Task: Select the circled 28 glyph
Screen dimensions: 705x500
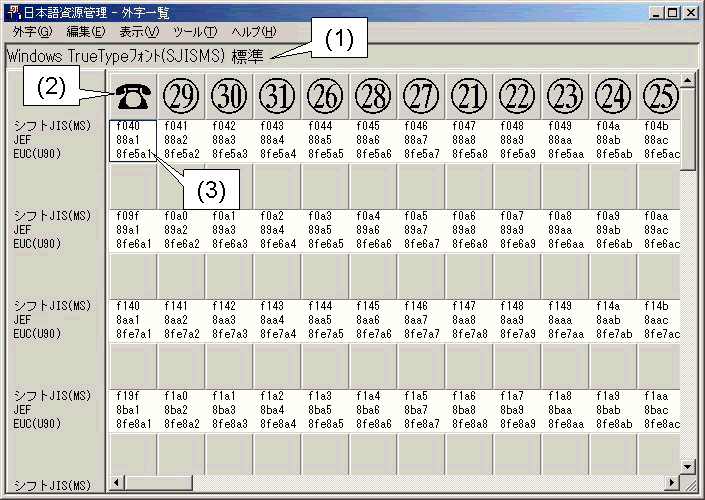Action: (x=374, y=96)
